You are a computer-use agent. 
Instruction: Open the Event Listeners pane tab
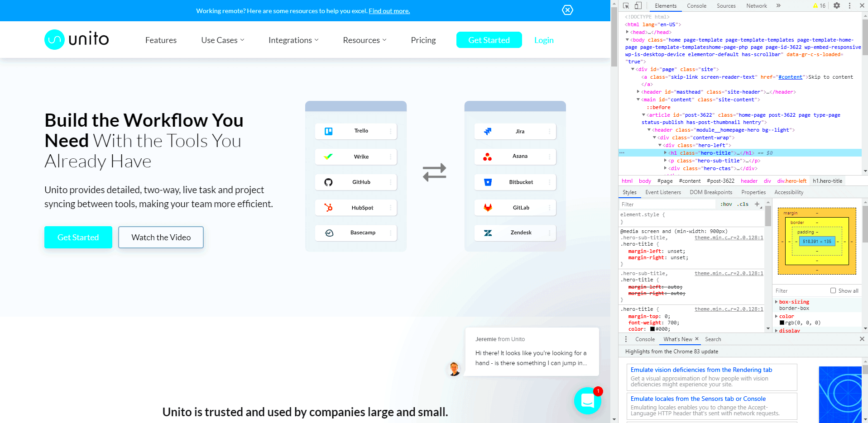663,192
